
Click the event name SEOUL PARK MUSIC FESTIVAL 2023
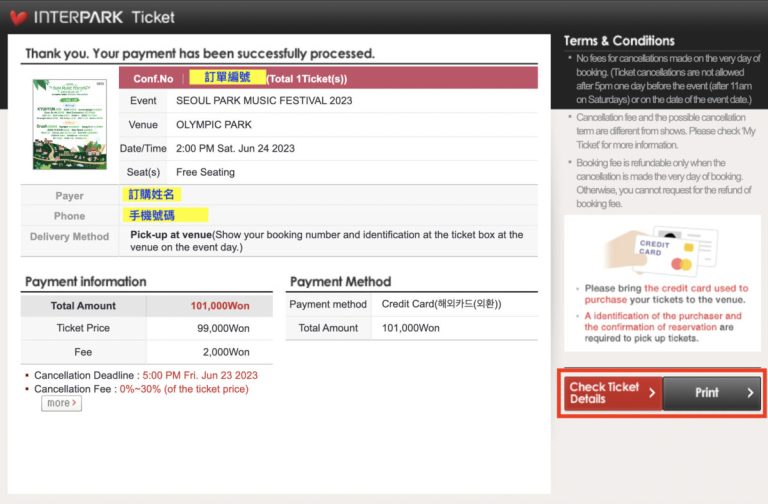point(264,101)
